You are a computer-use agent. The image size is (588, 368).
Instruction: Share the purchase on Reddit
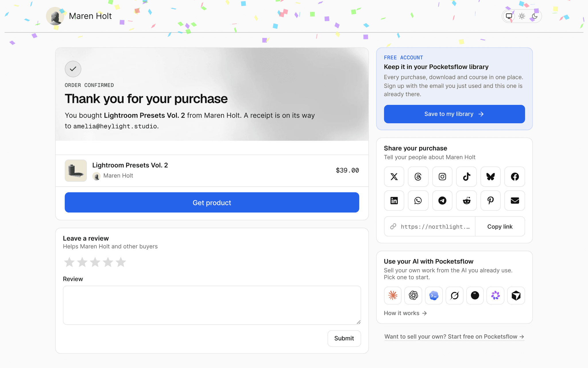pyautogui.click(x=467, y=200)
